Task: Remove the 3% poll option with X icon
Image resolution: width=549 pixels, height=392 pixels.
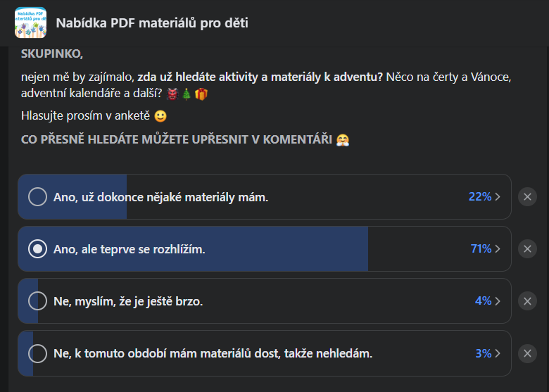Action: tap(527, 353)
